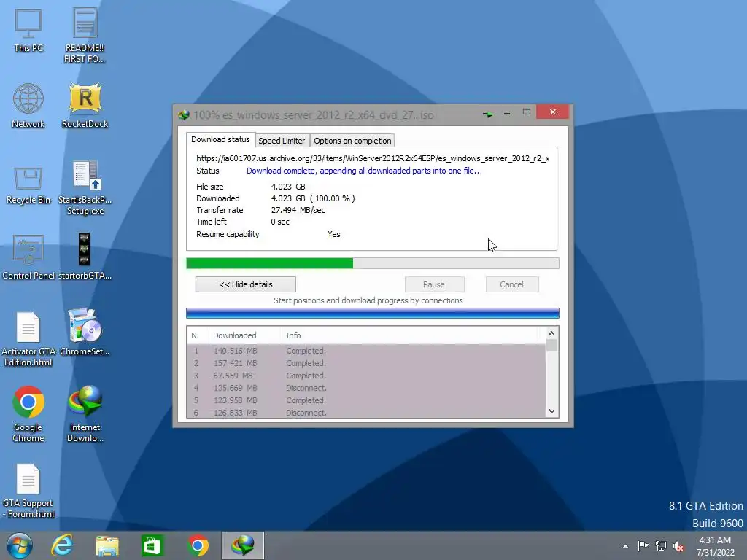Click the green arrow title bar icon
This screenshot has height=560, width=747.
pos(488,114)
